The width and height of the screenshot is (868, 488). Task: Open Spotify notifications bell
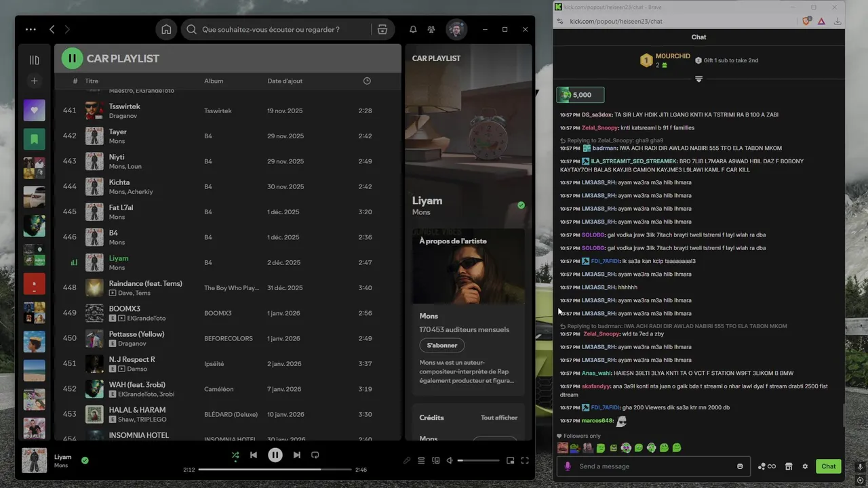pos(413,29)
